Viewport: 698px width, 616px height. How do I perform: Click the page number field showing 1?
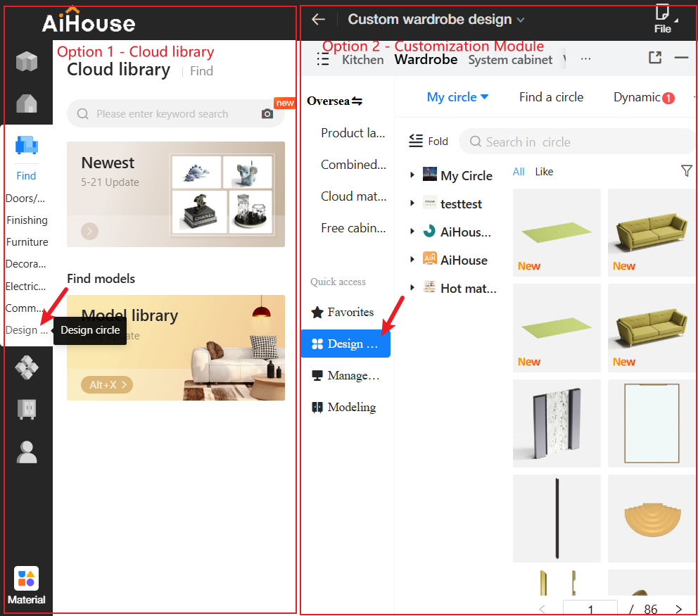tap(590, 608)
